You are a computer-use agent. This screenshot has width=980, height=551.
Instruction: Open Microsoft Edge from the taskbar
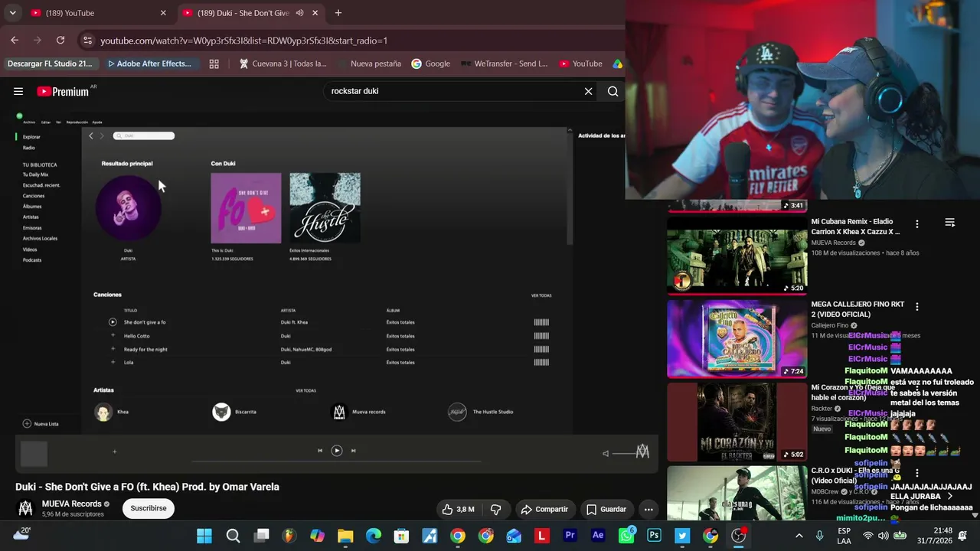click(x=373, y=536)
